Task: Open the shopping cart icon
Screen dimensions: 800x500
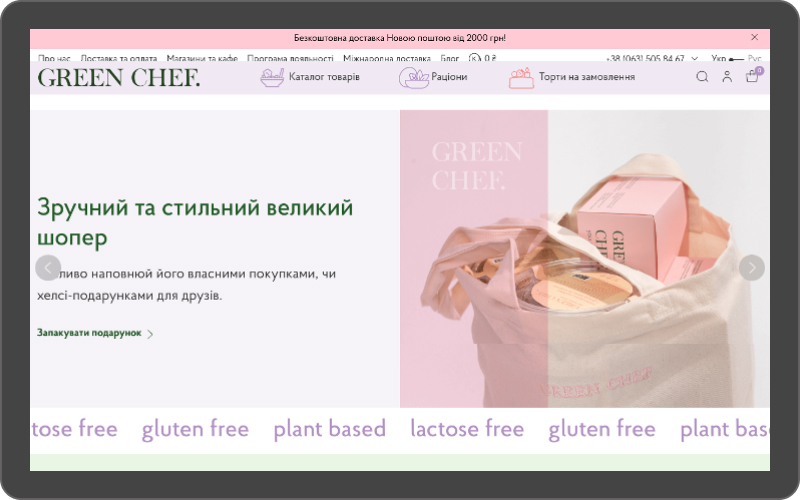Action: 752,77
